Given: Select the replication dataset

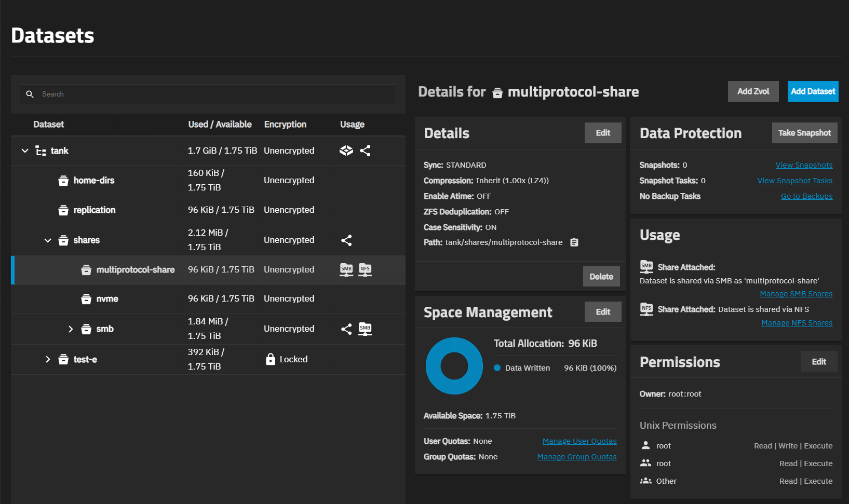Looking at the screenshot, I should click(x=95, y=210).
